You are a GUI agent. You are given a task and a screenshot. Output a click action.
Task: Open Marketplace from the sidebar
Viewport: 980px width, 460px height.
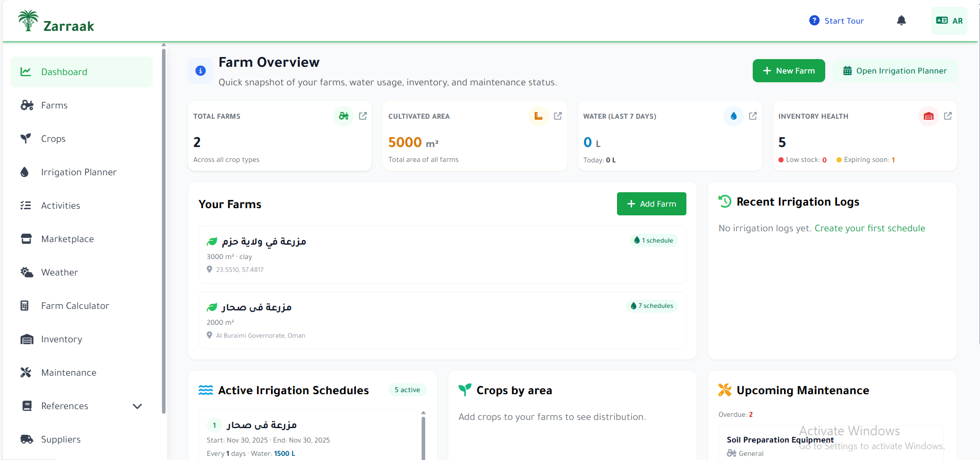coord(82,239)
